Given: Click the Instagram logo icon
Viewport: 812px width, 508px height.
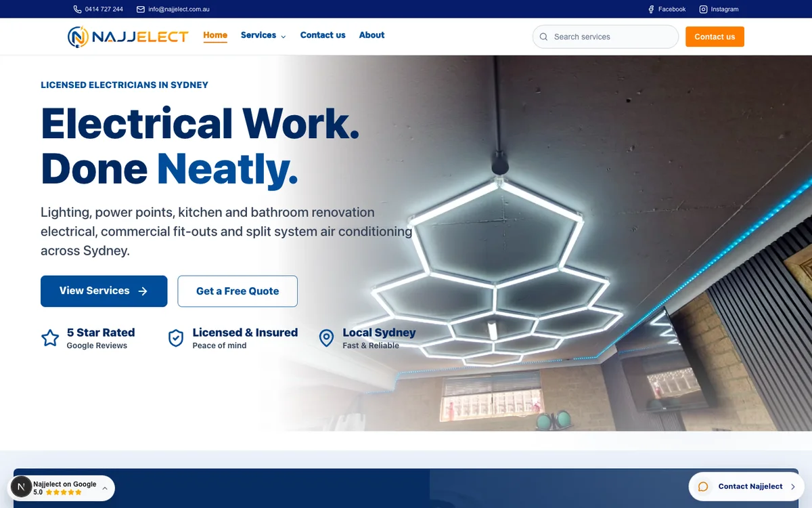Looking at the screenshot, I should (x=703, y=9).
